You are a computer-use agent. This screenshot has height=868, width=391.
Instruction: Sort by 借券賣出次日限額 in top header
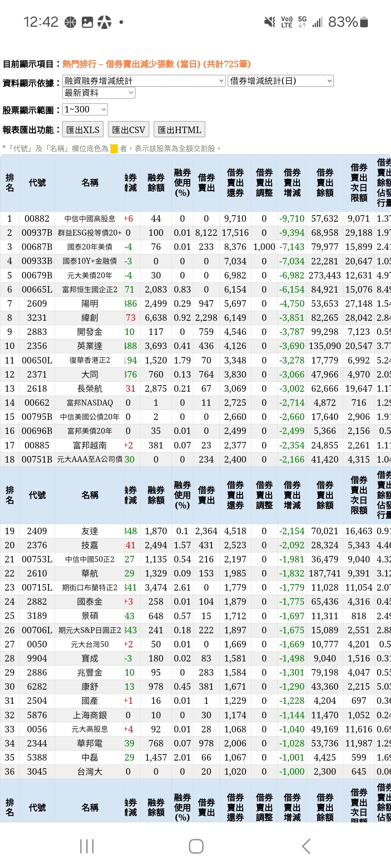tap(359, 183)
